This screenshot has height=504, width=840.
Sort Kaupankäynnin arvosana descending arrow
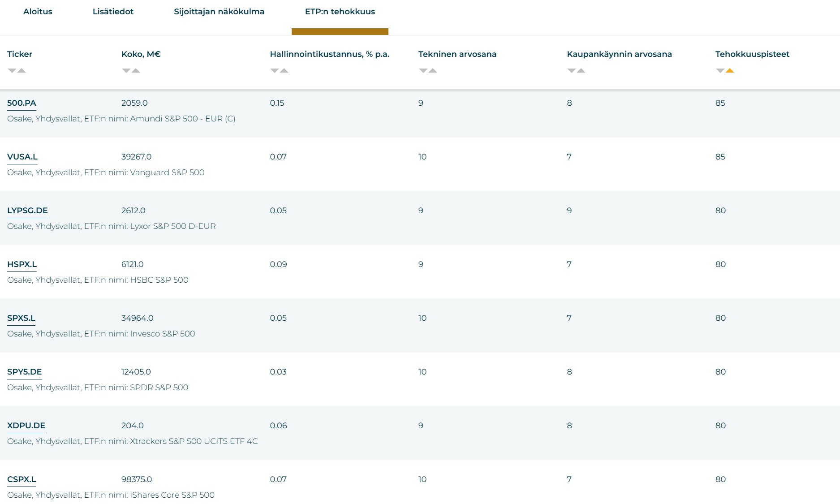coord(572,71)
